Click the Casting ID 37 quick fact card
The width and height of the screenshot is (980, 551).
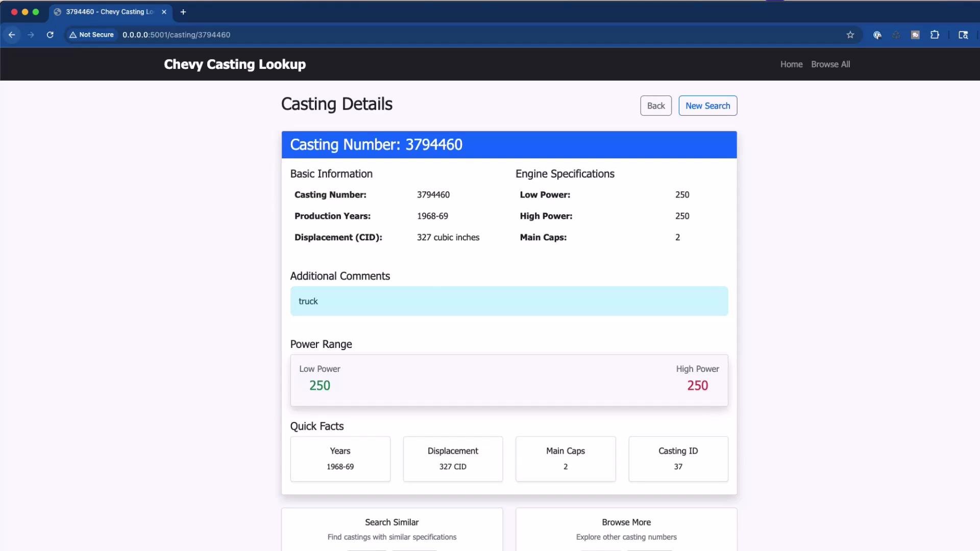678,459
